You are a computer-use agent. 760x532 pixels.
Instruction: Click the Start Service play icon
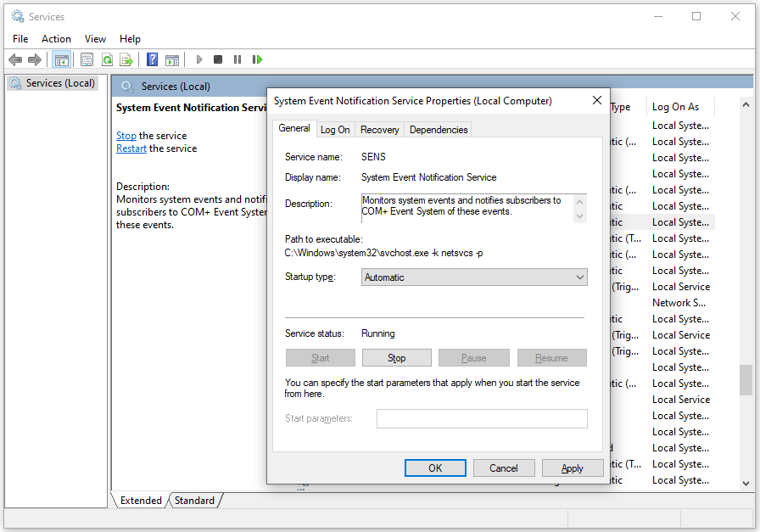click(x=198, y=59)
